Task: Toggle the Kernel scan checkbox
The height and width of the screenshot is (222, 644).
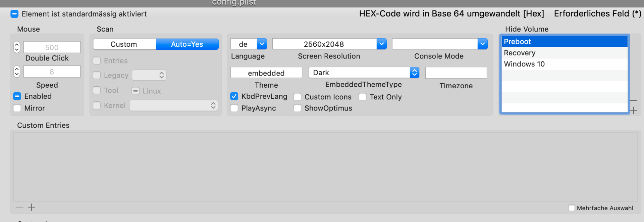Action: pos(97,105)
